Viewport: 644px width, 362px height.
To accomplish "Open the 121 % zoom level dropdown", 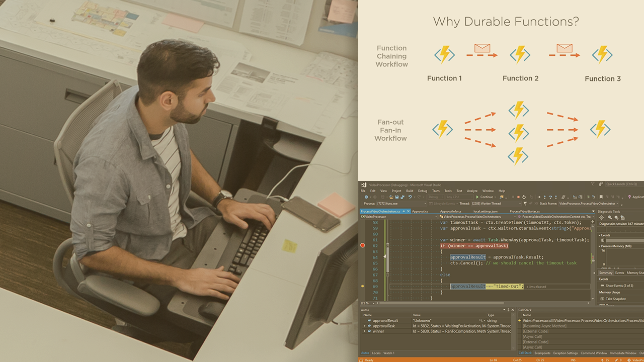I will 367,303.
